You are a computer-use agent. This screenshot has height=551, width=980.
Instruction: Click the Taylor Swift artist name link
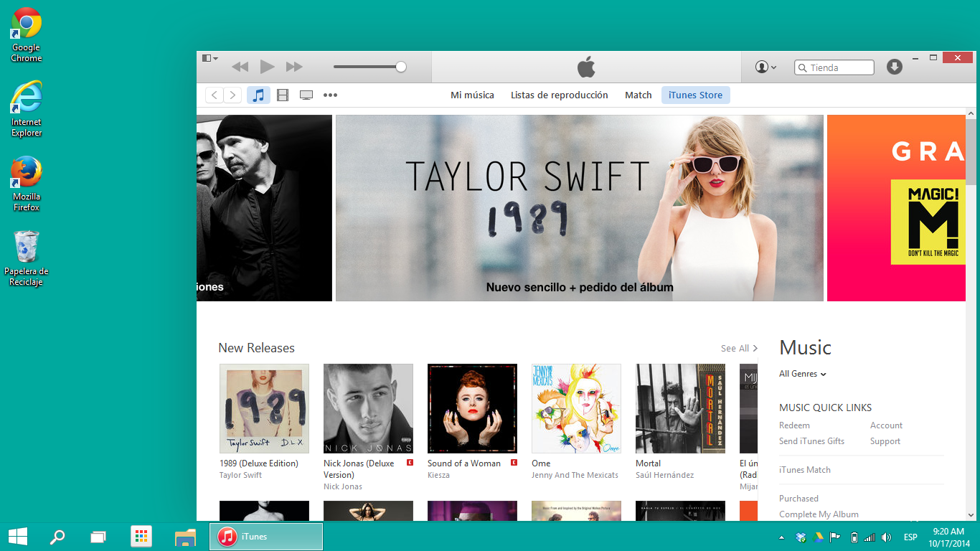[x=240, y=475]
